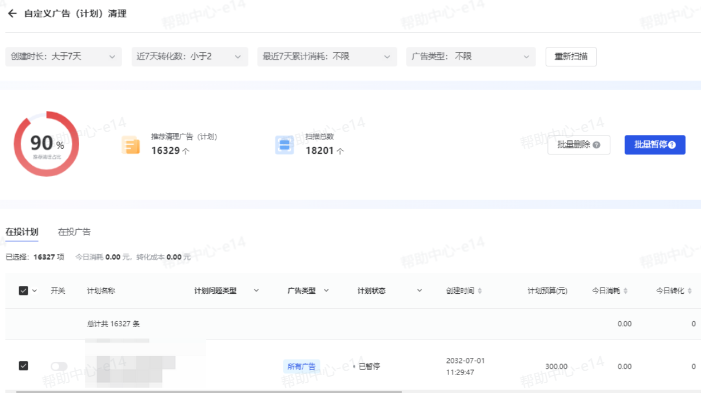Switch to the 在投计划 tab
Image resolution: width=701 pixels, height=393 pixels.
[22, 232]
